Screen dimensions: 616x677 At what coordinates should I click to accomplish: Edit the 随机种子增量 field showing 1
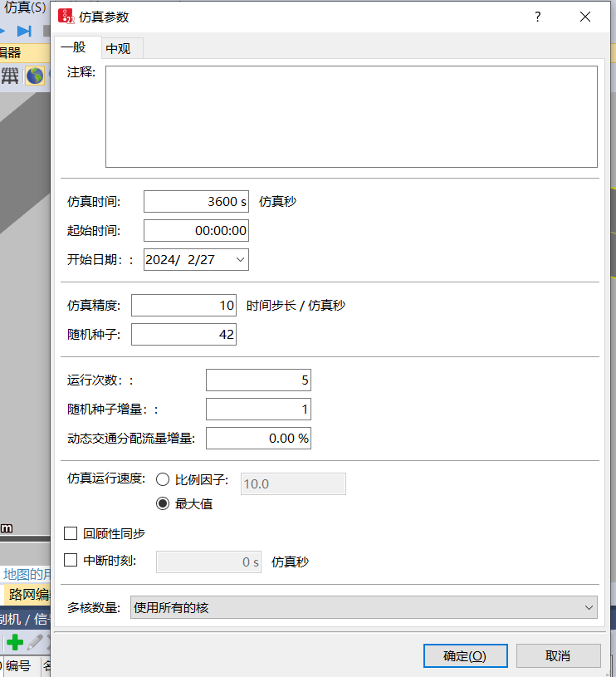[258, 409]
